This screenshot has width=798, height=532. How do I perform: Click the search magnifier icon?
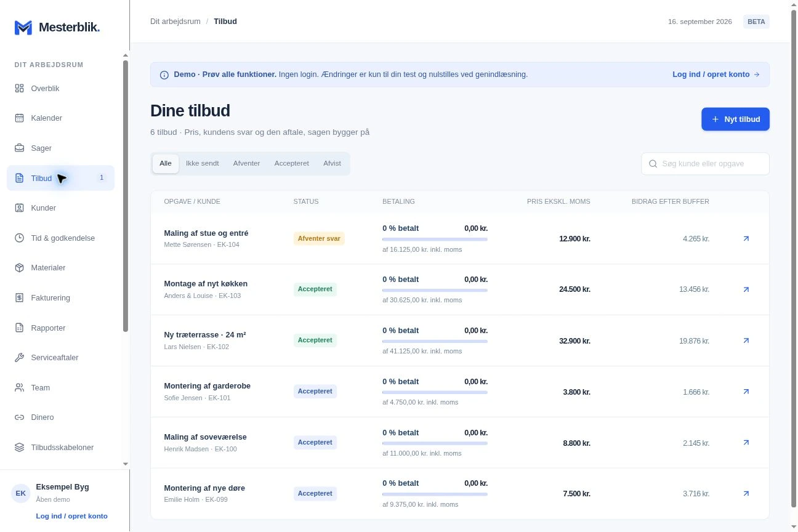[653, 164]
